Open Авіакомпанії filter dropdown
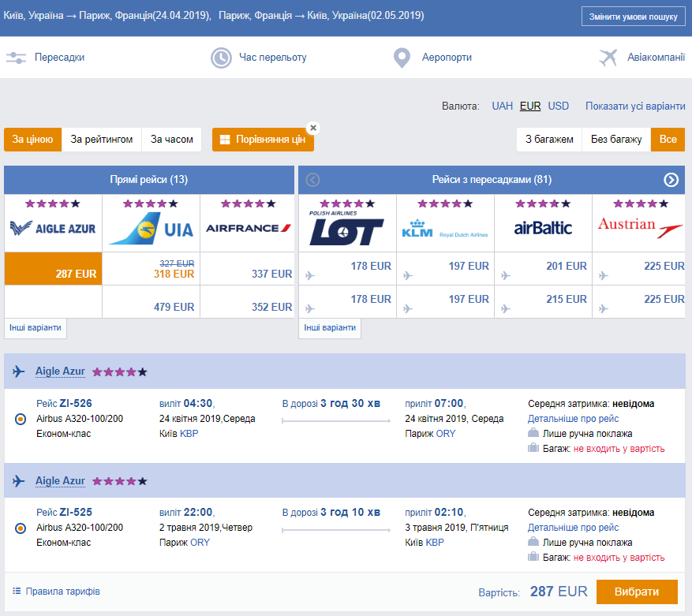 point(656,58)
